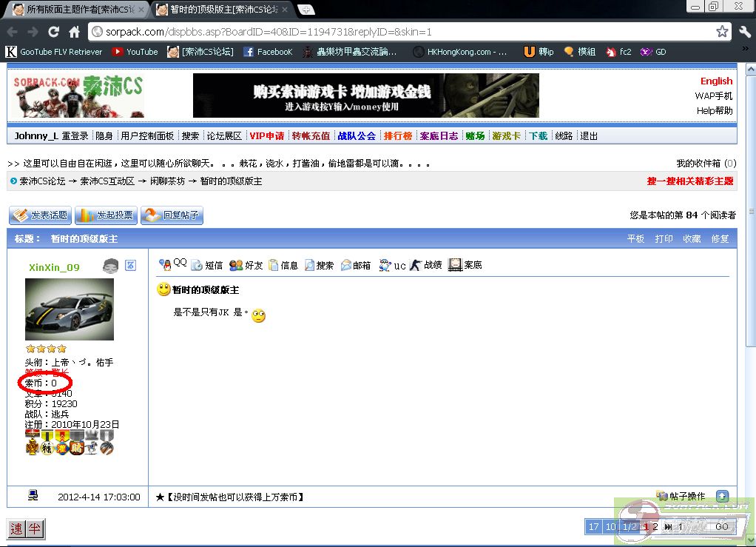This screenshot has height=547, width=756.
Task: Go to Chrome home page icon
Action: coord(74,32)
